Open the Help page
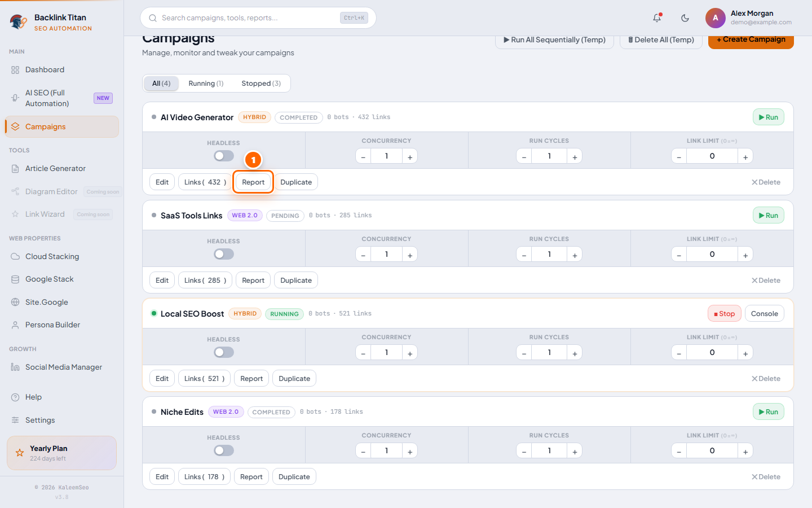The width and height of the screenshot is (812, 508). point(62,397)
